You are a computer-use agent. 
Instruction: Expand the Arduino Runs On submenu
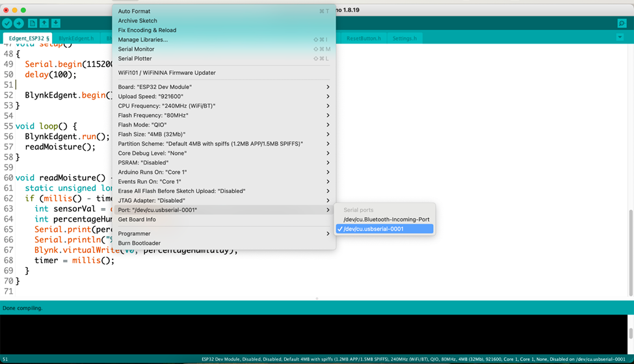pyautogui.click(x=224, y=172)
